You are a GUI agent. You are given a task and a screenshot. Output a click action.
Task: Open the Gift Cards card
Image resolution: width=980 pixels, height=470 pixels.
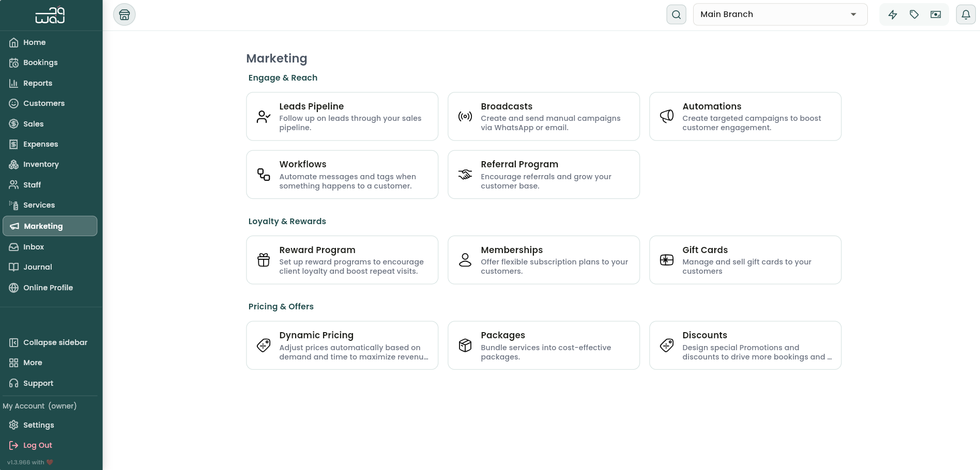coord(745,260)
